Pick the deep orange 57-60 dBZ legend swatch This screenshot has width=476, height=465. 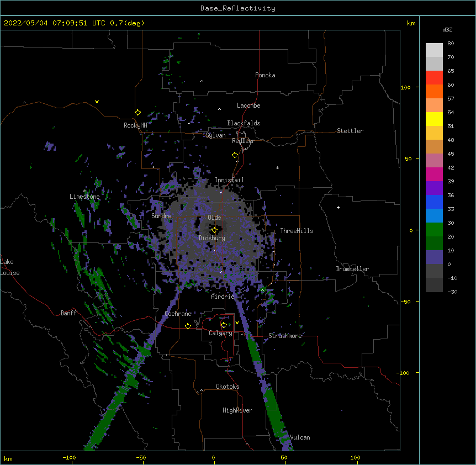[434, 91]
